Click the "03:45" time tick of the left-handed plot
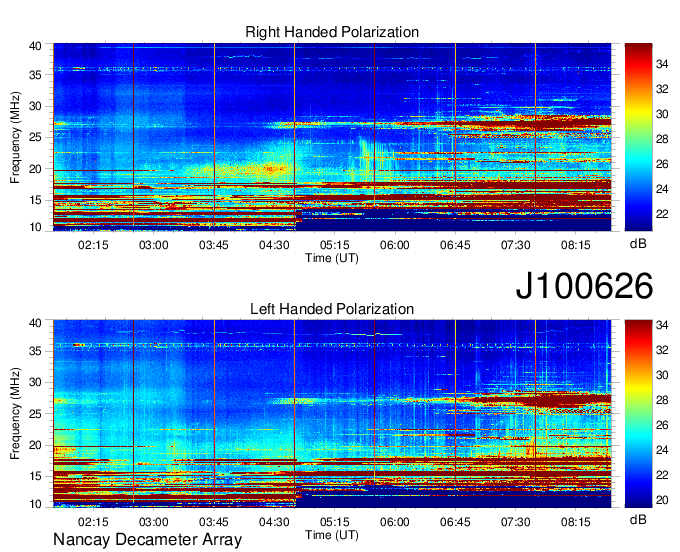 point(213,522)
